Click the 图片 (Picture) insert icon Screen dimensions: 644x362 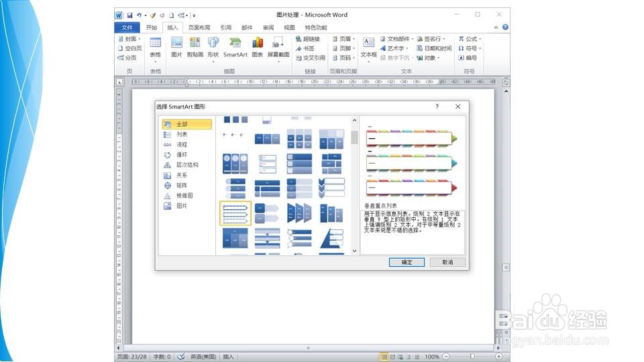(x=176, y=47)
